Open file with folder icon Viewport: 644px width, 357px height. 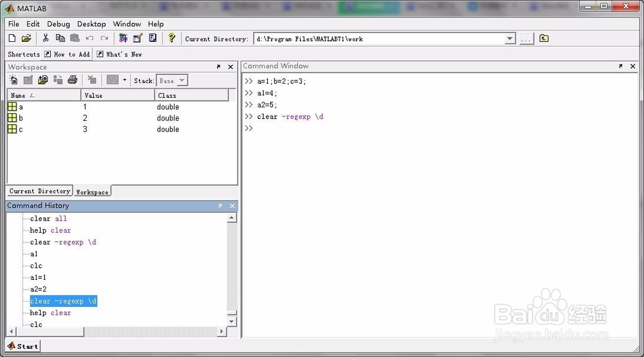click(26, 38)
